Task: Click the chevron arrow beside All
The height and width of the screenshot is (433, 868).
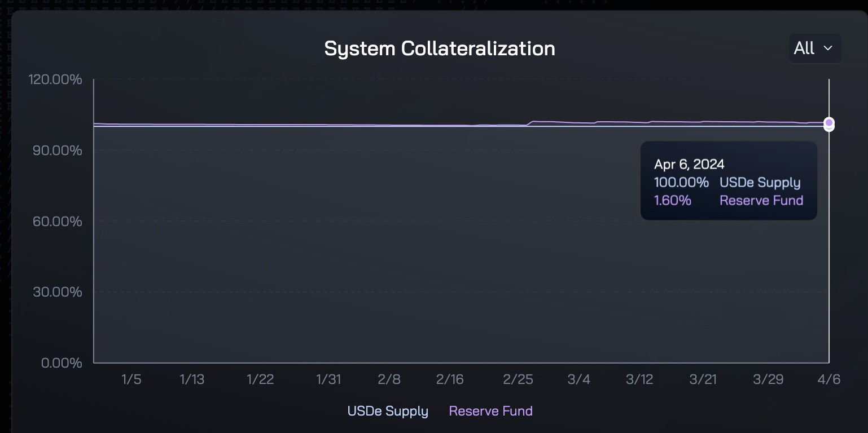Action: tap(828, 48)
